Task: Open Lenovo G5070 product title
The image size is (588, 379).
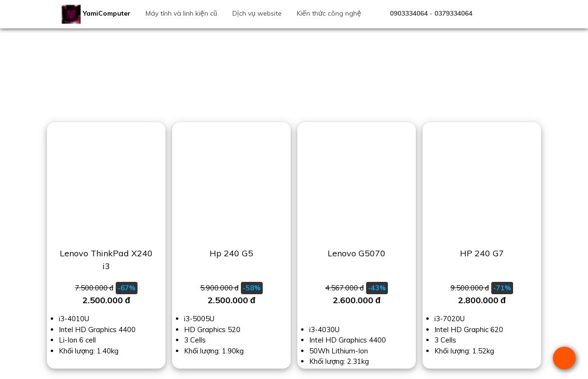Action: [356, 253]
